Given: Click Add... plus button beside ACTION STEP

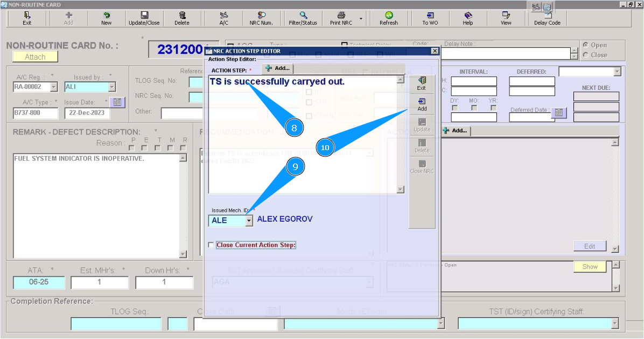Looking at the screenshot, I should [x=278, y=68].
